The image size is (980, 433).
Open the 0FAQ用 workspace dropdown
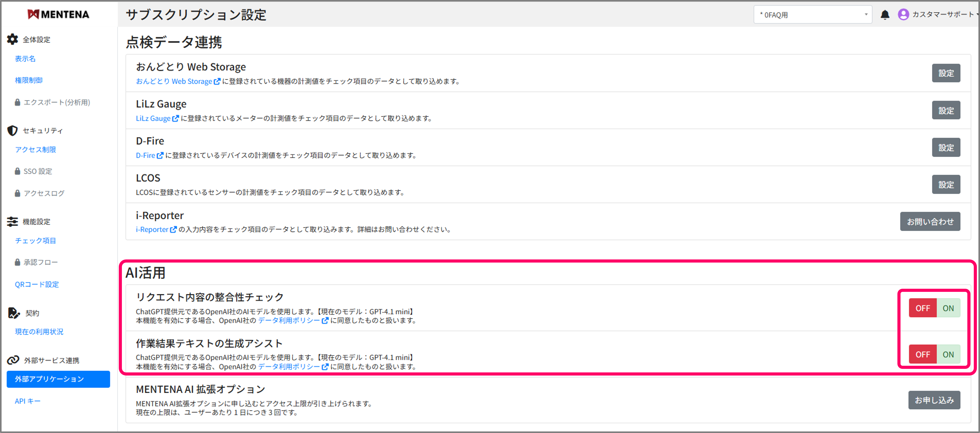click(813, 14)
